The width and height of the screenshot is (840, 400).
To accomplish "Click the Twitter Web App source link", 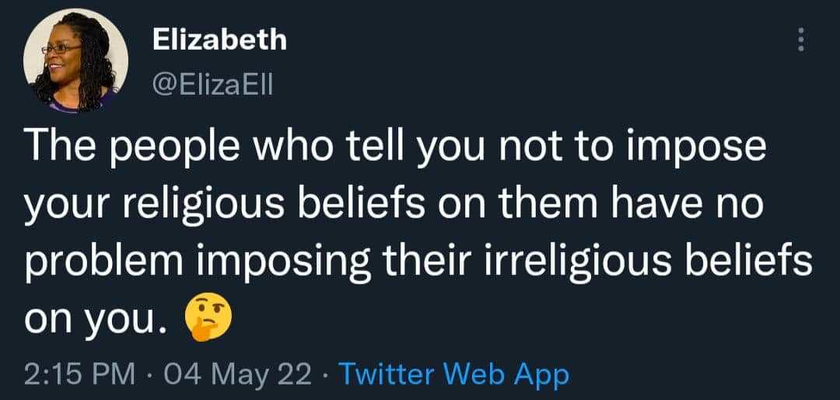I will point(453,374).
